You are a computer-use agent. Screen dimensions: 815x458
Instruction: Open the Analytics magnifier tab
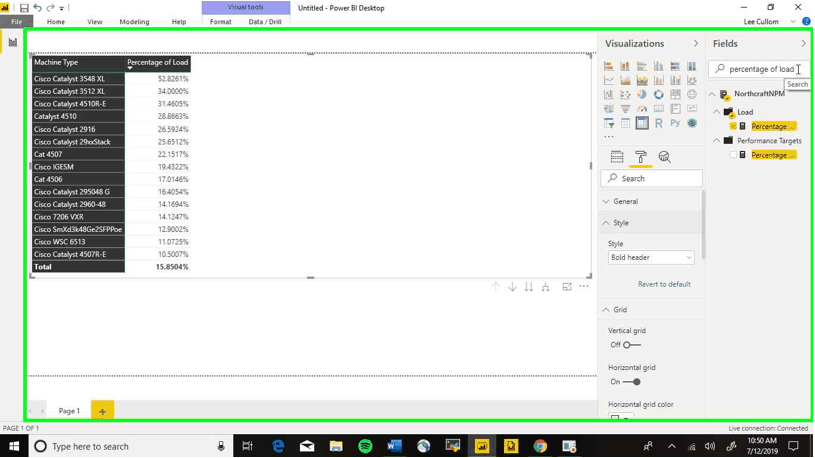(x=664, y=156)
